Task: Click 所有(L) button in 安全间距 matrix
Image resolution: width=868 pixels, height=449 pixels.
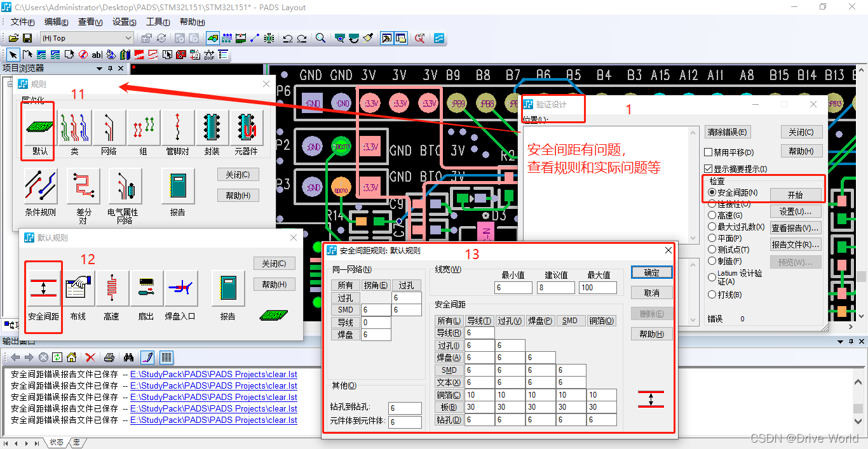Action: click(x=449, y=321)
